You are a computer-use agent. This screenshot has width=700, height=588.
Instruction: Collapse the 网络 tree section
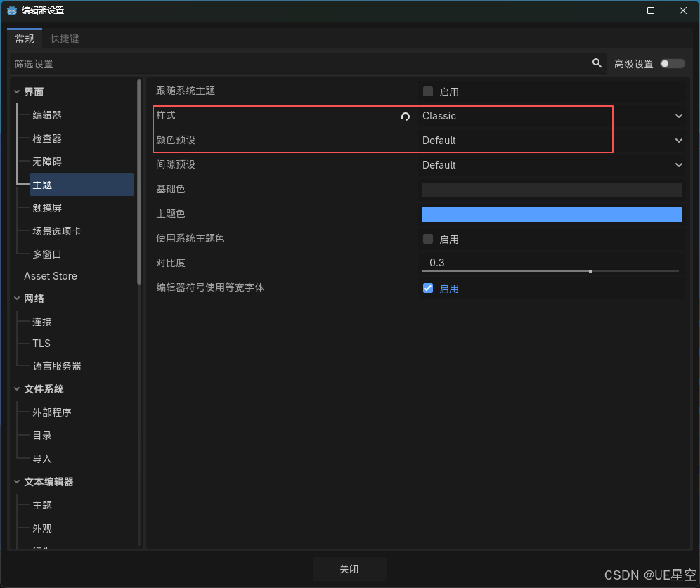17,299
